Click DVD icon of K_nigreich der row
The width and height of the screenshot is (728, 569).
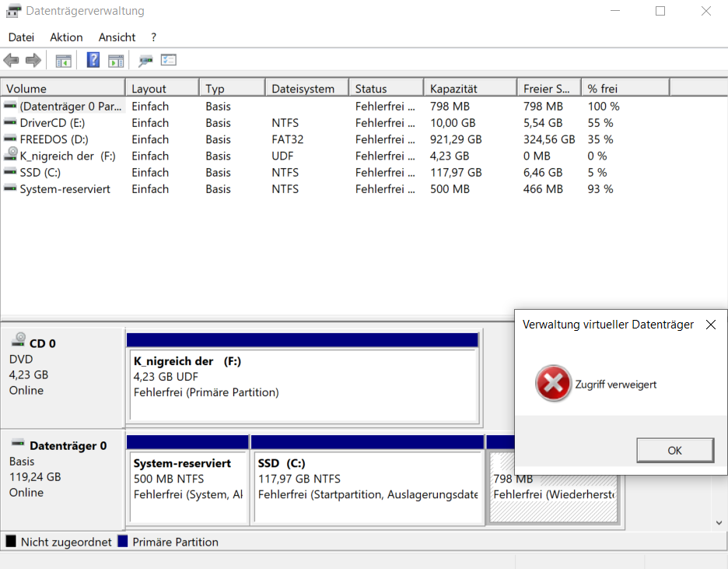[x=11, y=154]
